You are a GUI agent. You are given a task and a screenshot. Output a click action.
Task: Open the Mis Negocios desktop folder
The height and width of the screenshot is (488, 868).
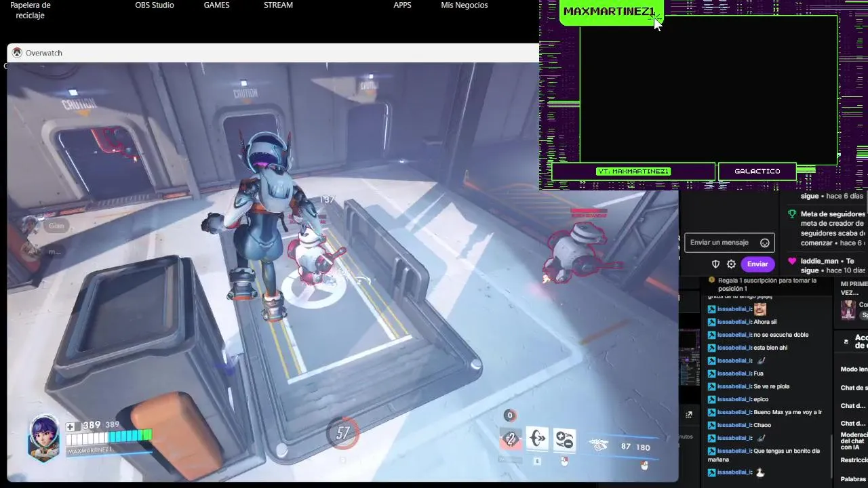(465, 5)
